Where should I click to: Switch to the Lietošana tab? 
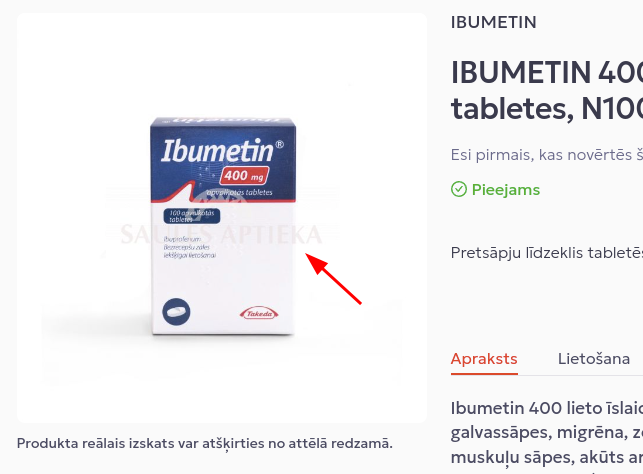[x=593, y=359]
